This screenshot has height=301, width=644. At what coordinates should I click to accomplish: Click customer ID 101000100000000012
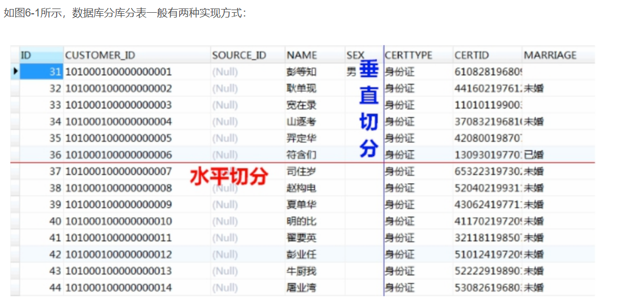[118, 255]
